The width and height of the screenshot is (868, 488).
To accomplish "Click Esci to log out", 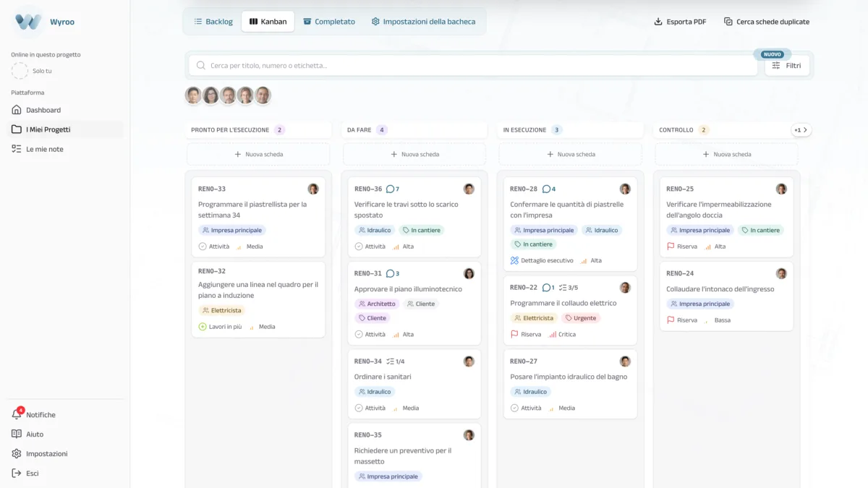I will pyautogui.click(x=66, y=473).
